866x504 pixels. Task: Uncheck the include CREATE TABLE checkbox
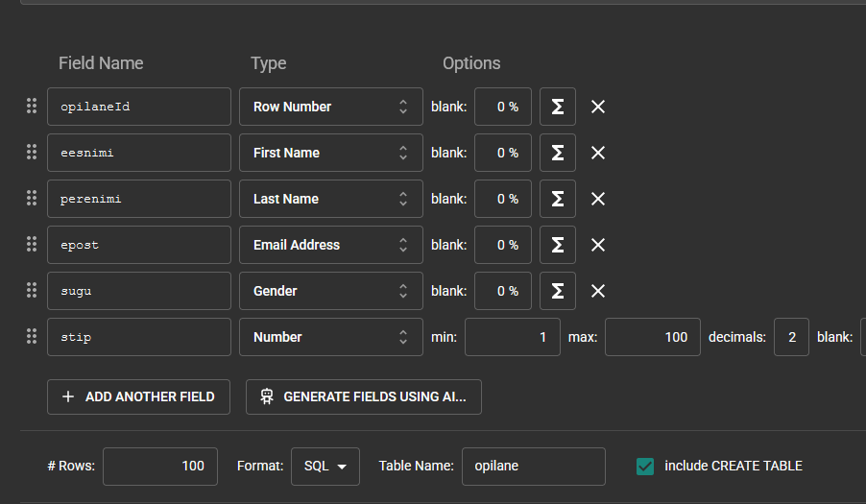click(x=645, y=466)
